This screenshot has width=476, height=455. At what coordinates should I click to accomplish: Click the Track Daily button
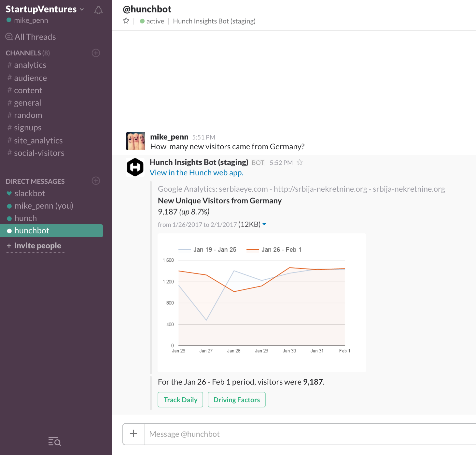[x=180, y=400]
